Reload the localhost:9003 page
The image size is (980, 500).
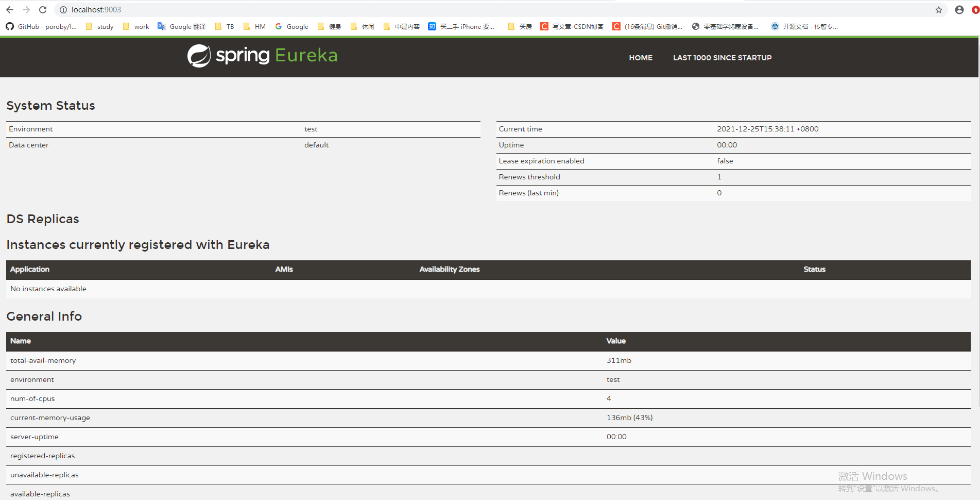43,10
